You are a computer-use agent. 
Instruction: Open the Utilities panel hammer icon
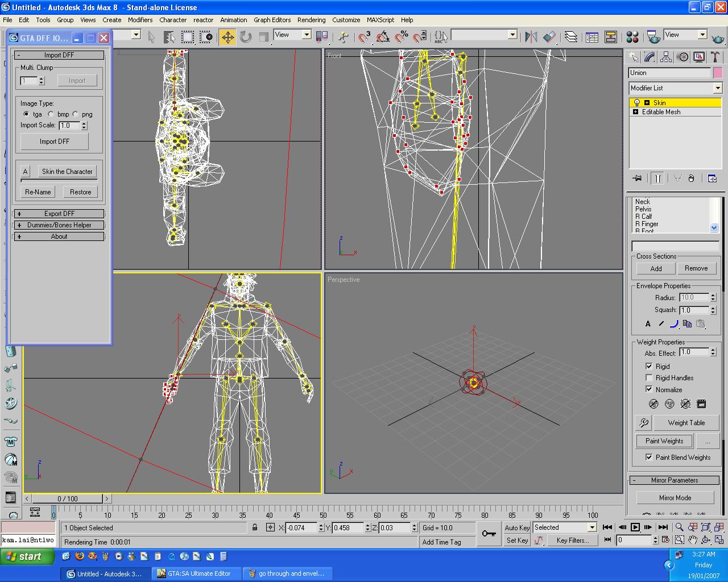[715, 57]
